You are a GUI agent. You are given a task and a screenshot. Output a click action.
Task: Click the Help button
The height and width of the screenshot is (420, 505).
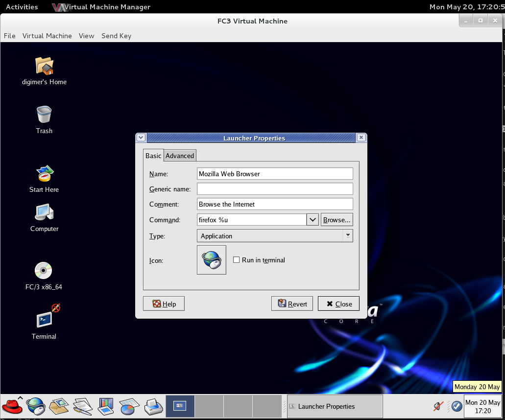click(164, 304)
